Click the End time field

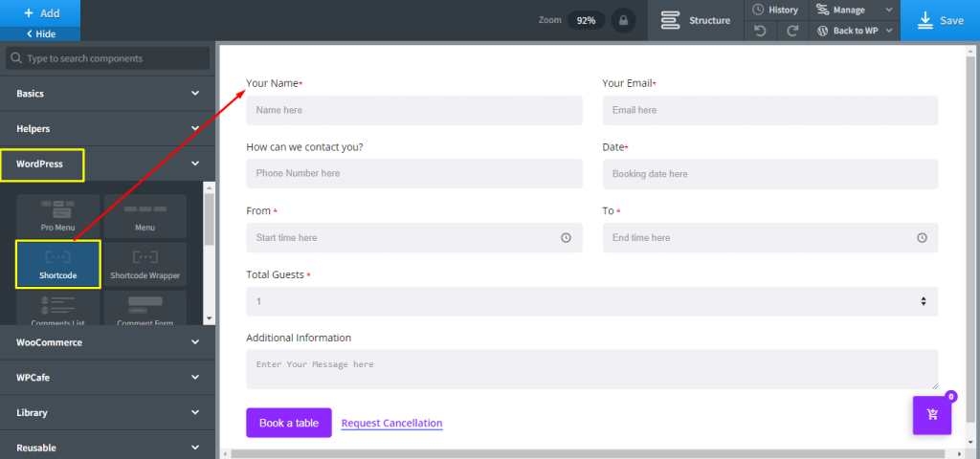pyautogui.click(x=770, y=238)
